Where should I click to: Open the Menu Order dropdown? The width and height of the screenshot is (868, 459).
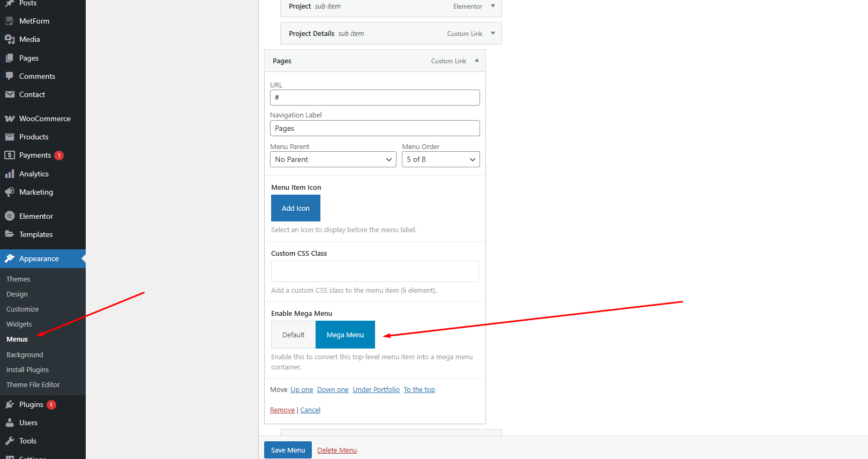[x=440, y=159]
